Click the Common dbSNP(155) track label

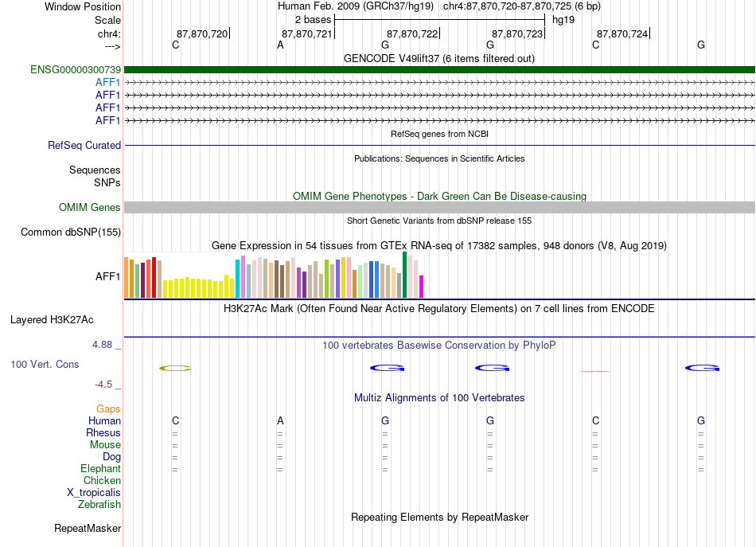coord(71,232)
